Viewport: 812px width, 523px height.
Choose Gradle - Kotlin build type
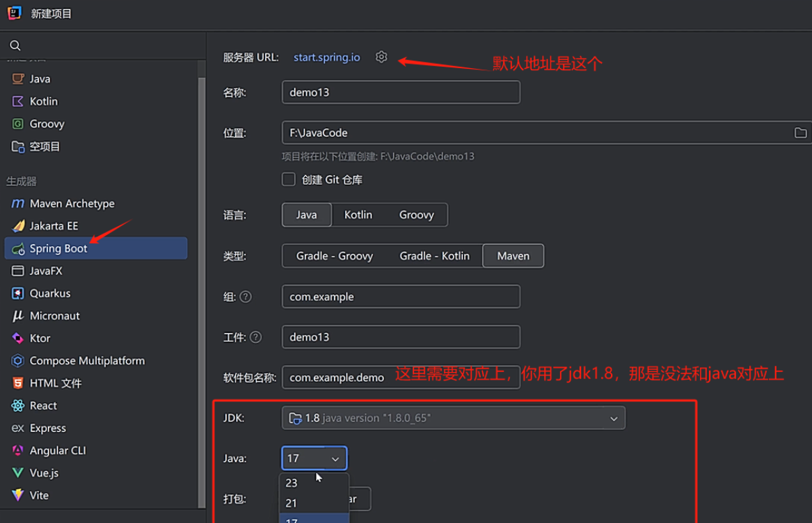pos(434,256)
